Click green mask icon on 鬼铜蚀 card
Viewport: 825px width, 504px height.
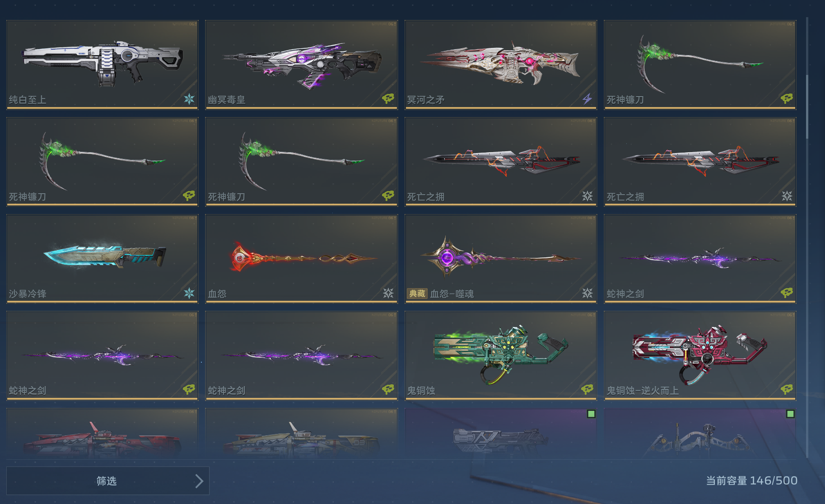(x=587, y=389)
